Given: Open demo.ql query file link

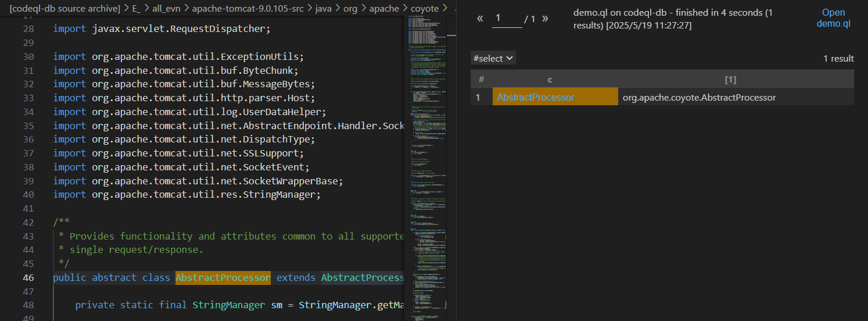Looking at the screenshot, I should tap(834, 18).
